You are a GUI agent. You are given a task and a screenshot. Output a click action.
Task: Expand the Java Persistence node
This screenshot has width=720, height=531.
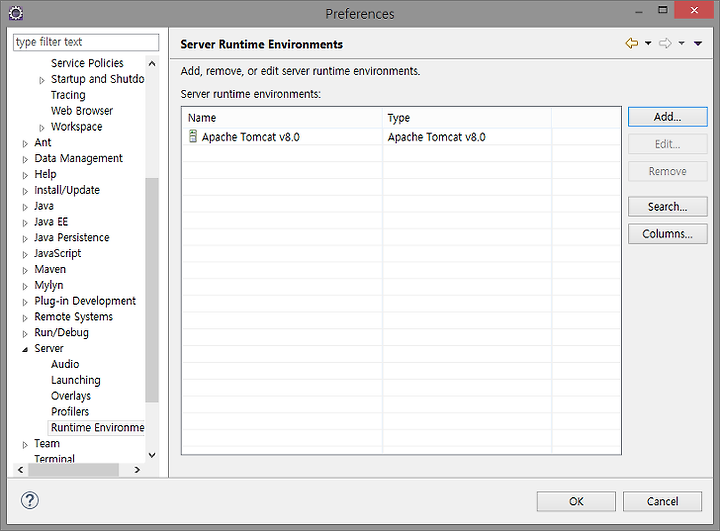click(25, 238)
